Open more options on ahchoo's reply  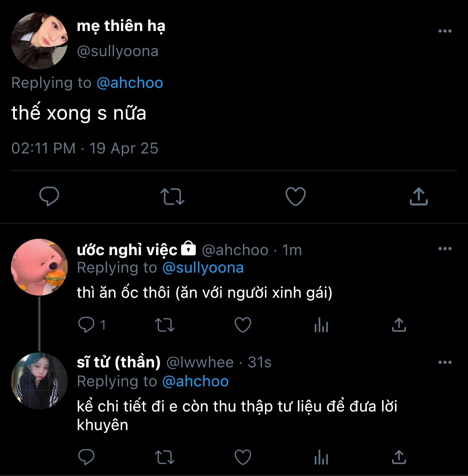click(x=445, y=249)
